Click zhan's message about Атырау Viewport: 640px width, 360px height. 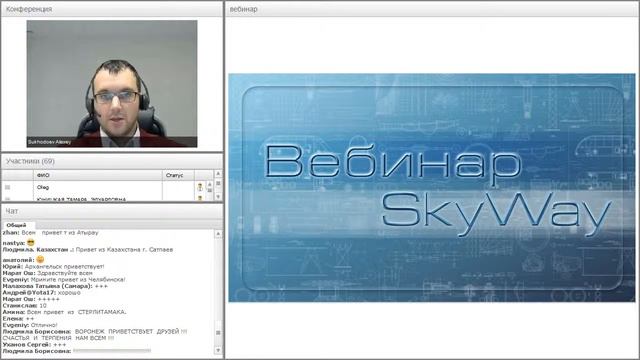pos(51,232)
